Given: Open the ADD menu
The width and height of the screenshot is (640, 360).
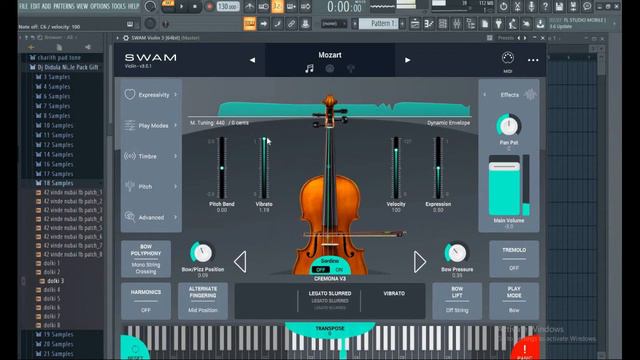Looking at the screenshot, I should pyautogui.click(x=46, y=6).
